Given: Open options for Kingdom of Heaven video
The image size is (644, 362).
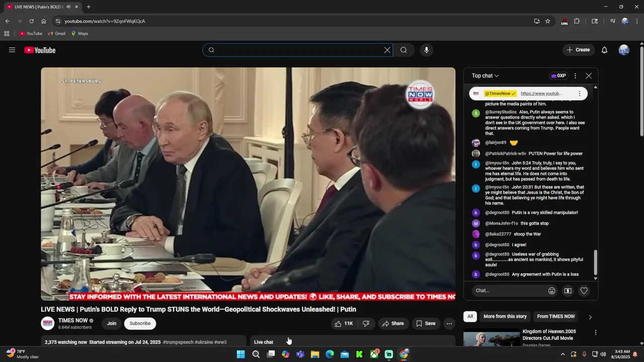Looking at the screenshot, I should [595, 332].
